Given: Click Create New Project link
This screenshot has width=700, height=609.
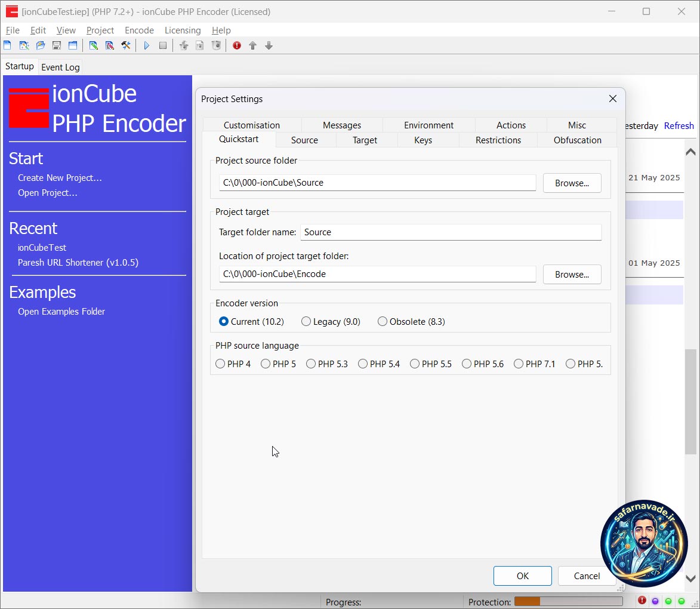Looking at the screenshot, I should [x=60, y=178].
